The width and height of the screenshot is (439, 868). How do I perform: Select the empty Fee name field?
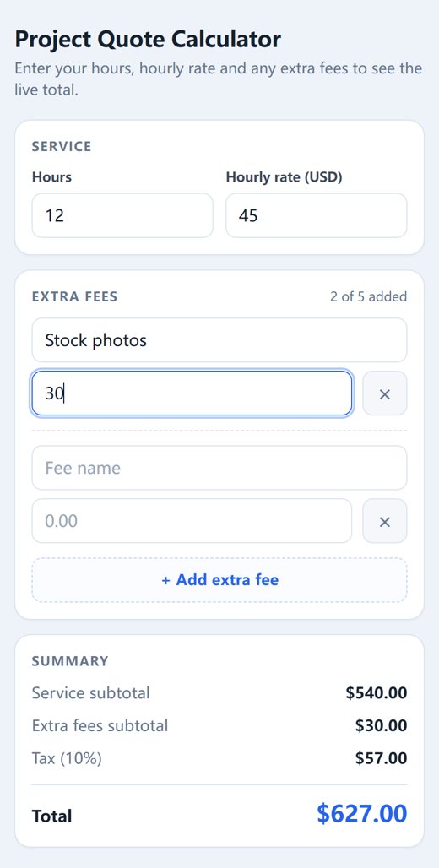(219, 468)
